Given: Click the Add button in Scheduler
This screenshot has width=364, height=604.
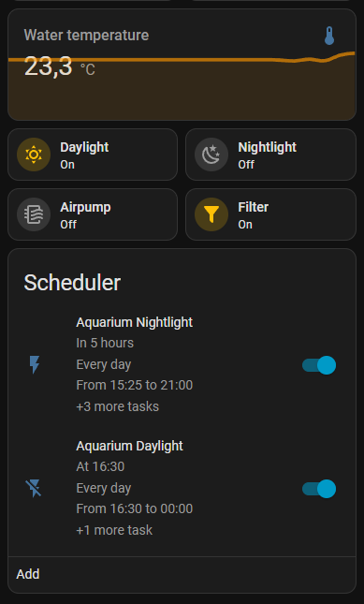Looking at the screenshot, I should pos(28,574).
